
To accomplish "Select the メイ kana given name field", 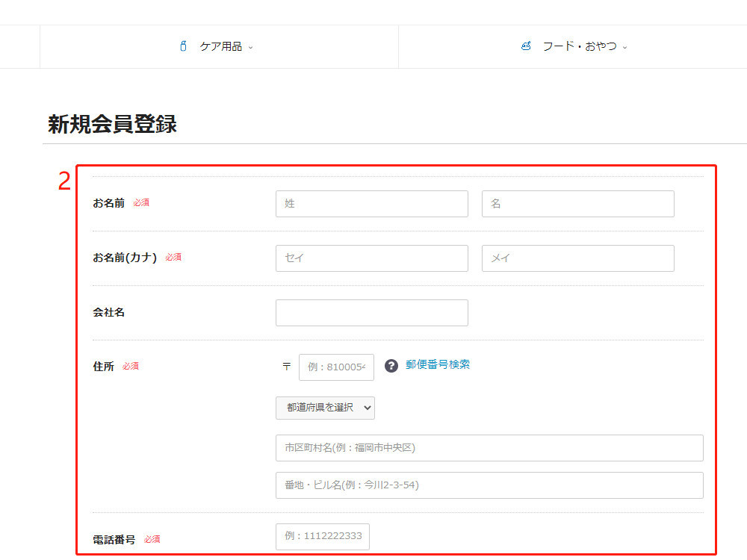I will point(577,258).
